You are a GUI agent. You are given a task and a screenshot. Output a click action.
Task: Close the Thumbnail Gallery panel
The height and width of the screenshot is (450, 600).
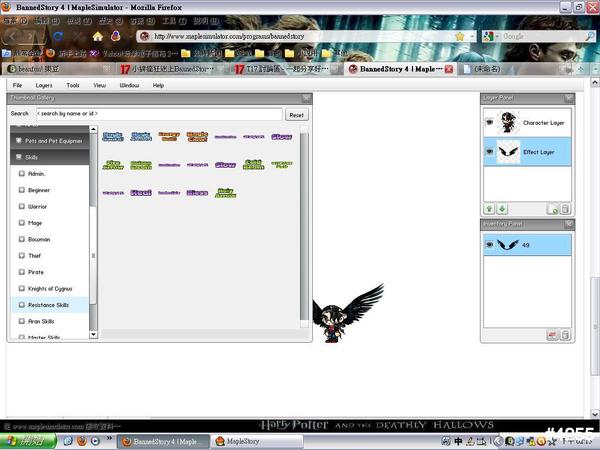(306, 98)
